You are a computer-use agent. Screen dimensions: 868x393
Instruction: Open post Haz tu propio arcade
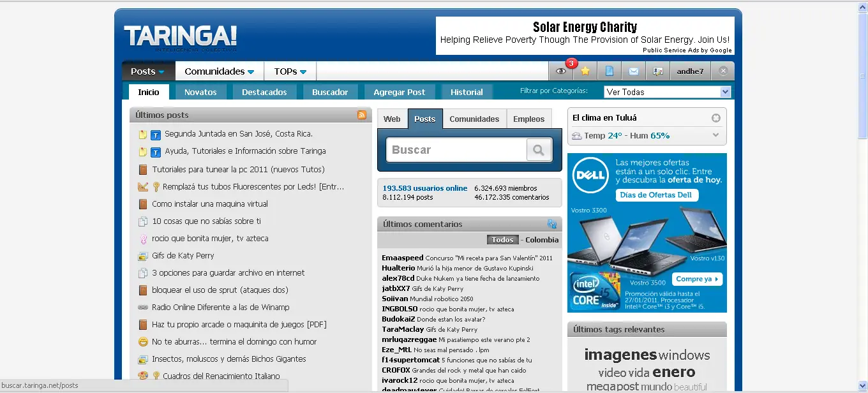[239, 325]
